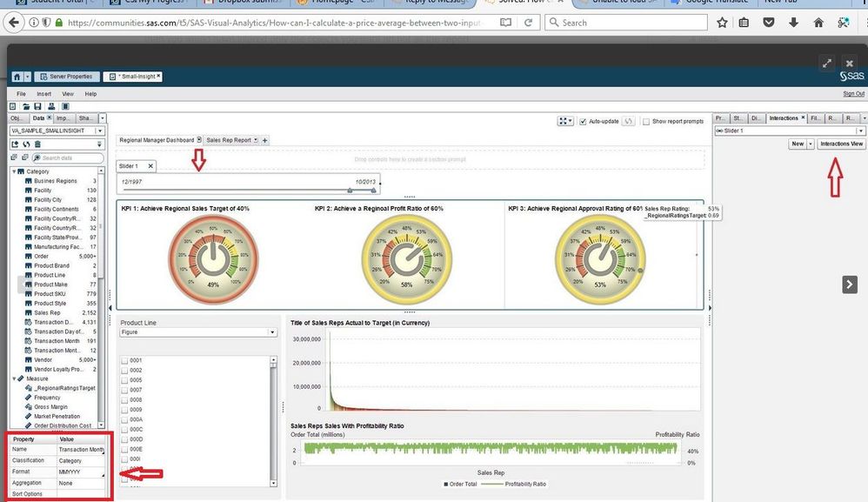
Task: Check Product Line item 0002
Action: click(x=124, y=371)
